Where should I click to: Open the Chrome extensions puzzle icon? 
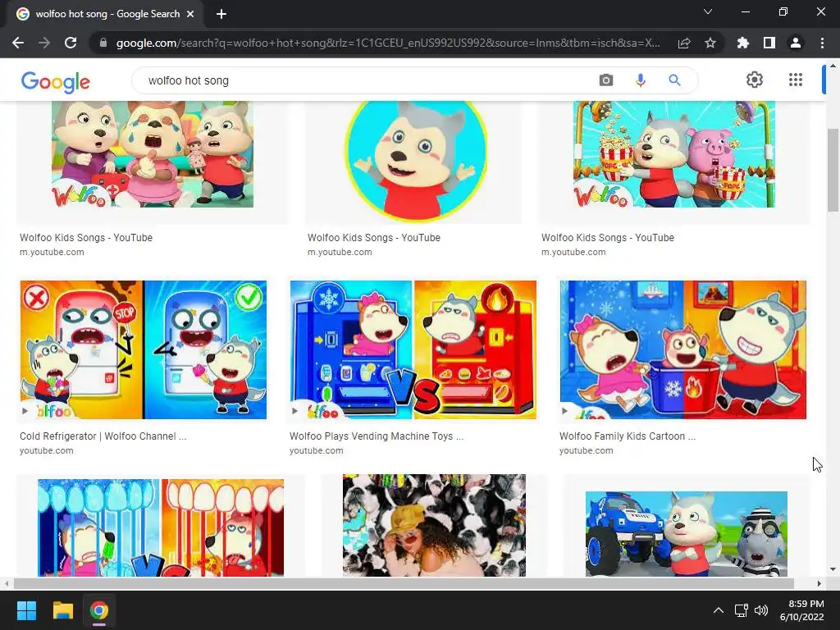pos(743,43)
